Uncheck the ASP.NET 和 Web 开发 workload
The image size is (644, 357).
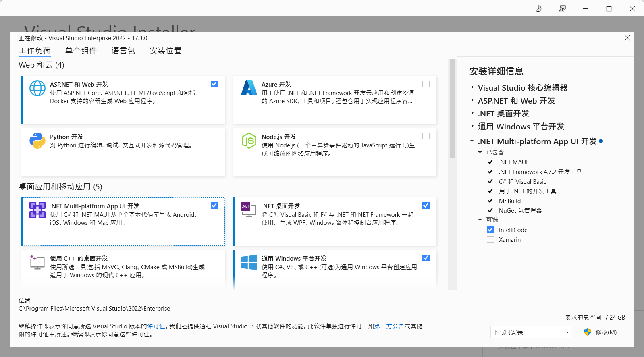[x=214, y=84]
